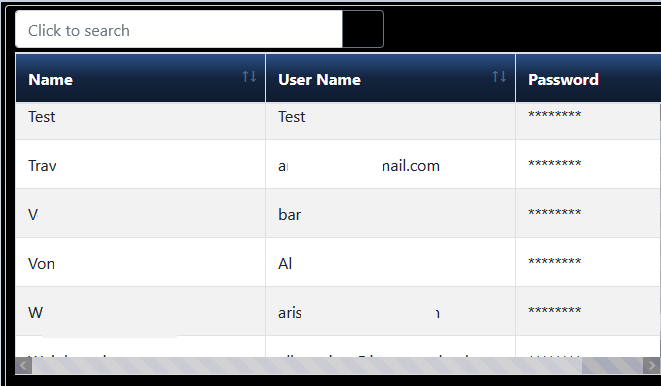The image size is (661, 386).
Task: Click masked password in the Von row
Action: click(554, 262)
